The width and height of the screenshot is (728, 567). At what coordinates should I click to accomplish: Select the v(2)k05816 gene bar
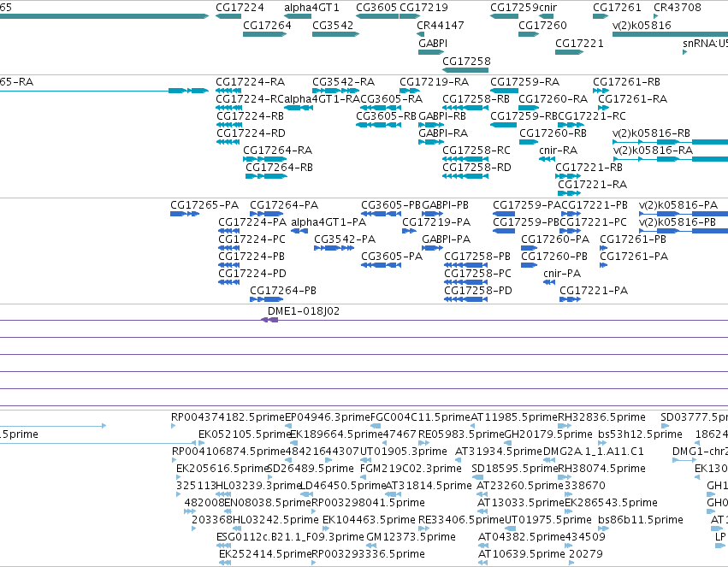pyautogui.click(x=671, y=34)
